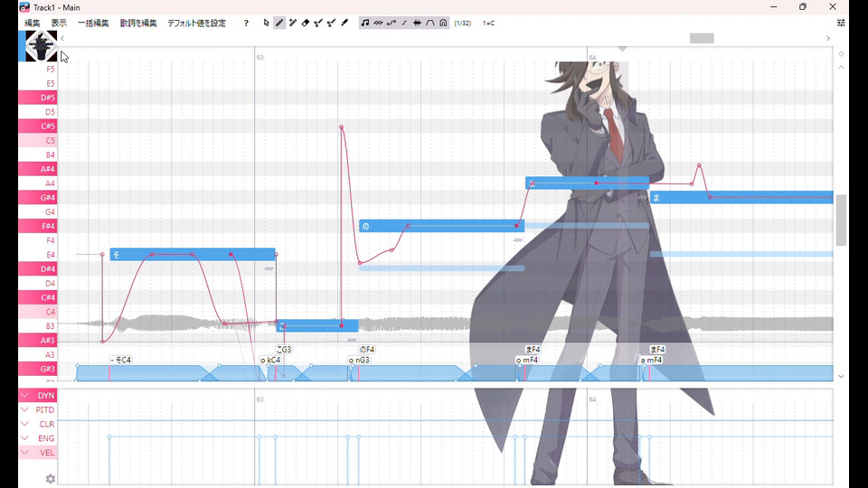Select the overwrite pitch tool icon
This screenshot has height=488, width=868.
click(331, 23)
